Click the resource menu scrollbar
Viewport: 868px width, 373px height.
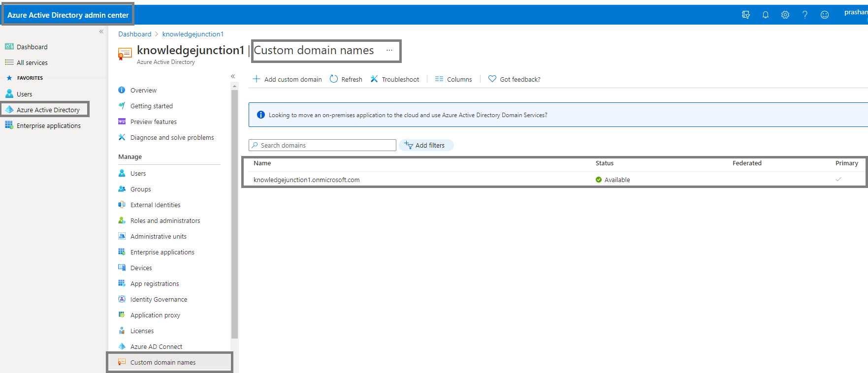pos(234,214)
